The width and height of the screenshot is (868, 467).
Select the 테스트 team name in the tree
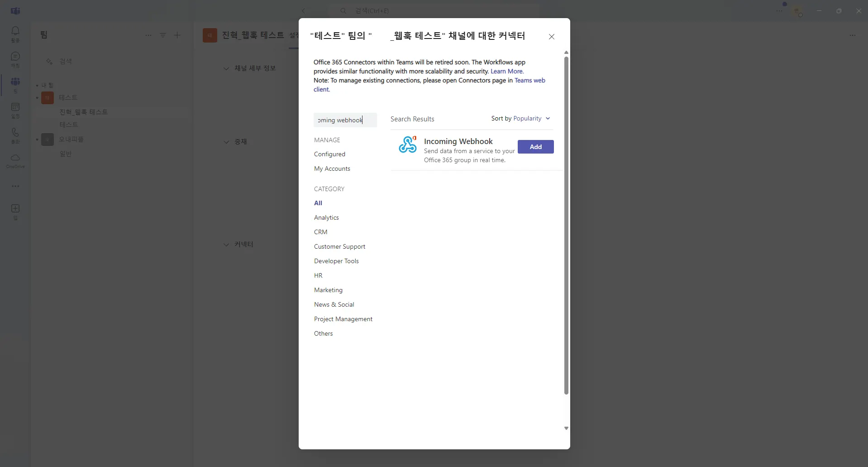coord(68,98)
